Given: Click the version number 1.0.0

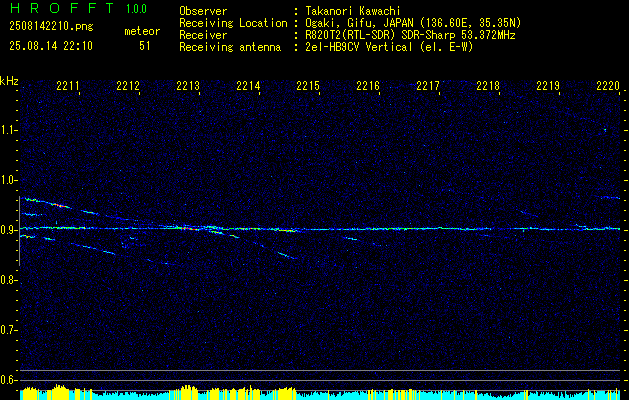Looking at the screenshot, I should [136, 9].
